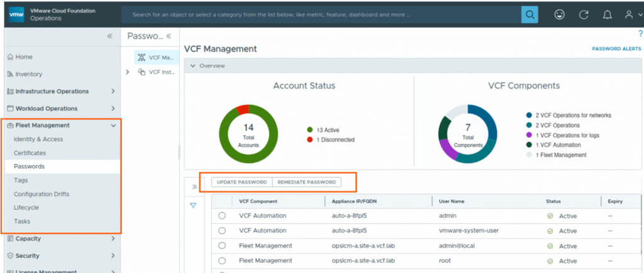Collapse the left navigation with double-chevron icon
This screenshot has height=273, width=644.
(111, 36)
